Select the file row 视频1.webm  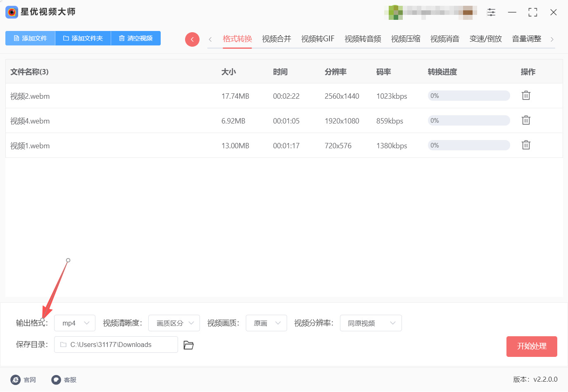(284, 145)
